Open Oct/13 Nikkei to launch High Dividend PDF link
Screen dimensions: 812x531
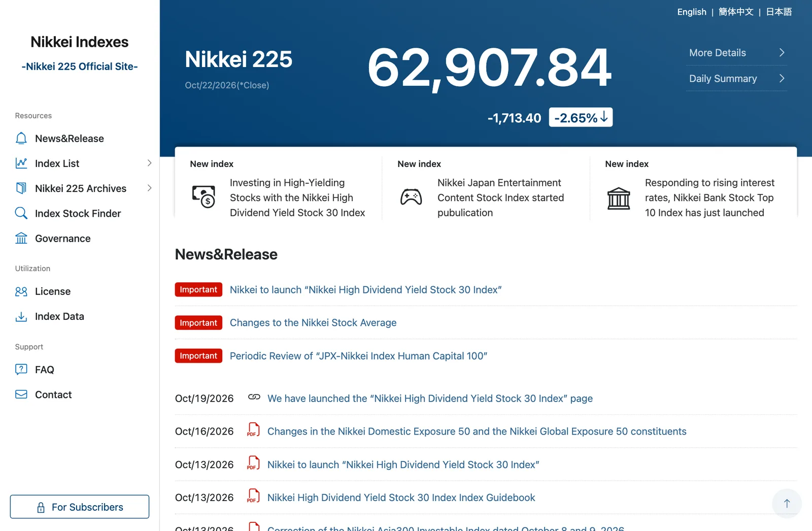(x=403, y=464)
